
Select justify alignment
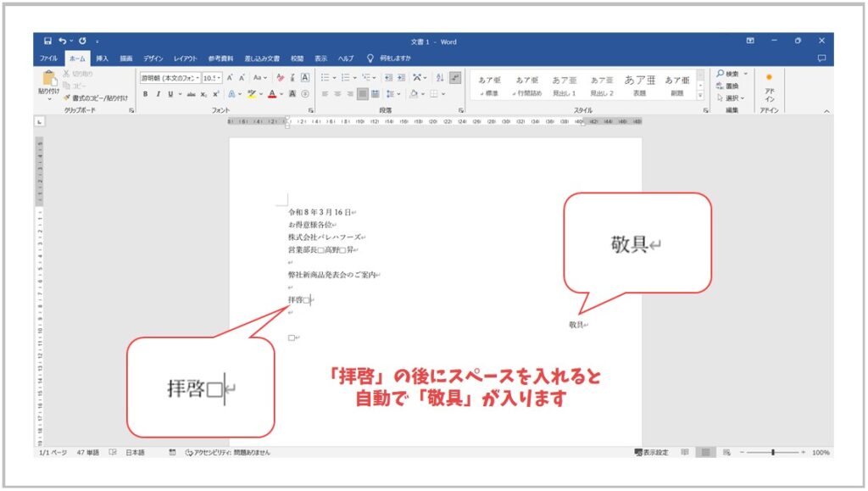[x=363, y=94]
